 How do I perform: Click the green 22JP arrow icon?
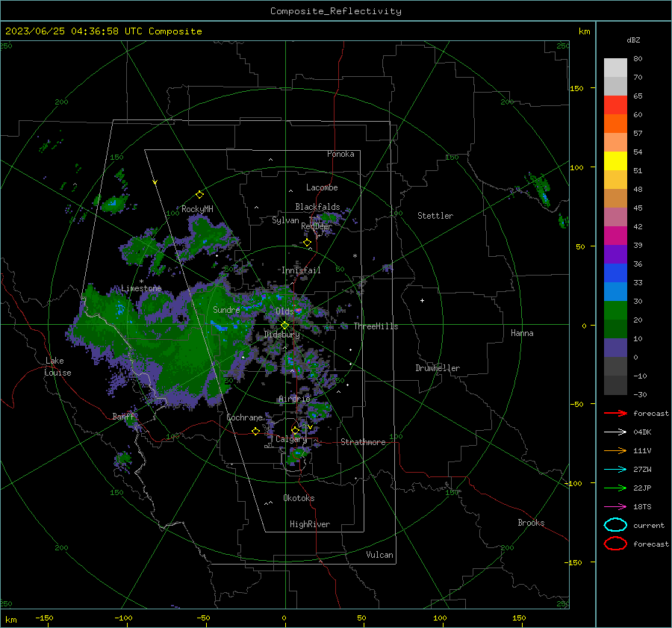click(x=615, y=488)
